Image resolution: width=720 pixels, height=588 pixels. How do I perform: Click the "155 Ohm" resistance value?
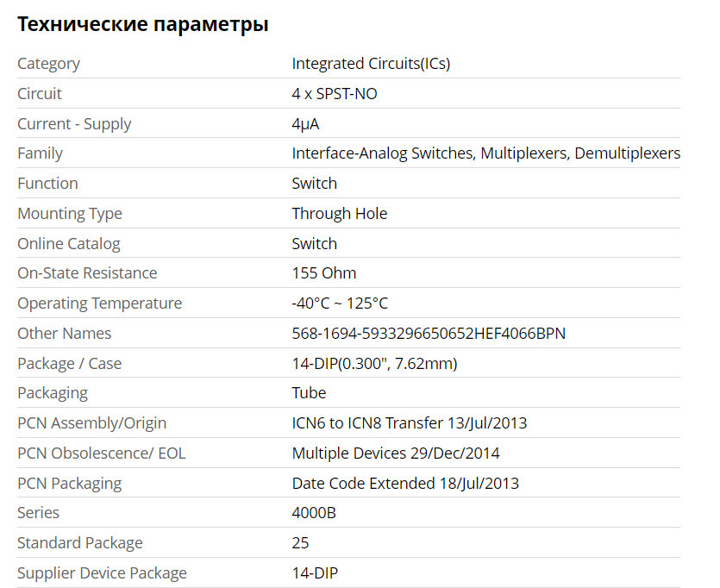324,273
